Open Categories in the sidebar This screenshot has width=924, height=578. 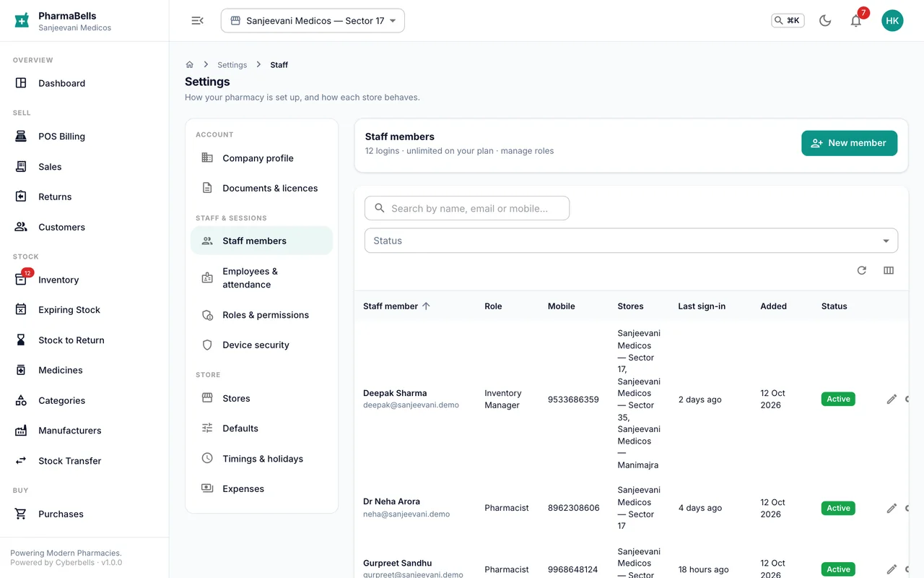[84, 400]
